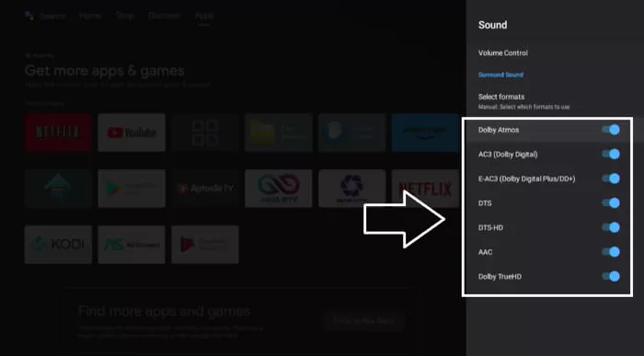Turn off the Dolby Atmos toggle
644x356 pixels.
(611, 130)
